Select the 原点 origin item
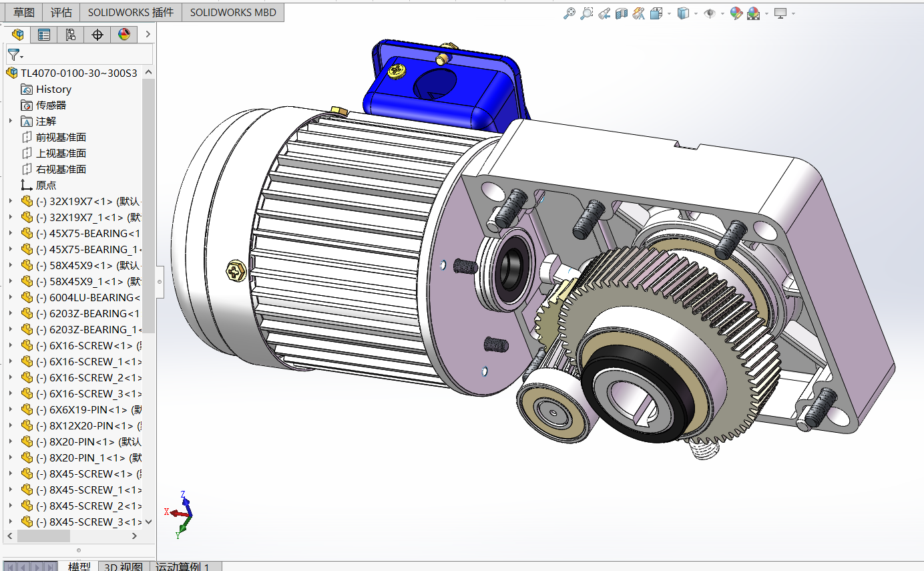The width and height of the screenshot is (924, 571). [46, 185]
